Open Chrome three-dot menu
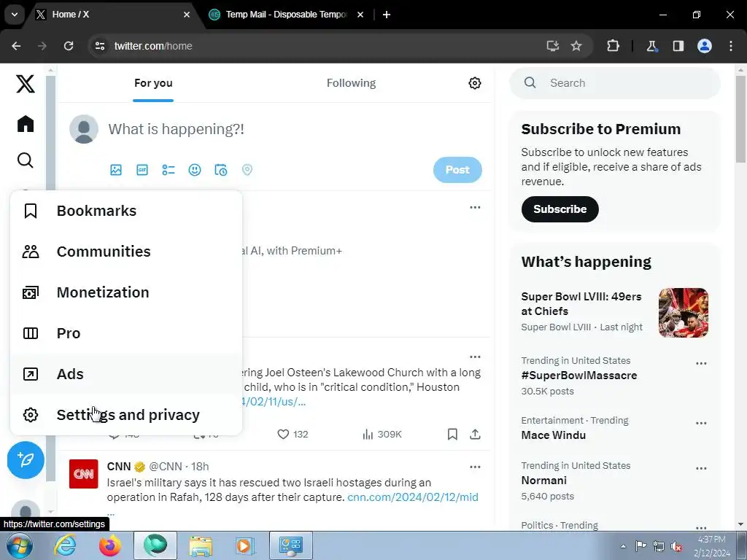This screenshot has height=560, width=747. (x=731, y=46)
